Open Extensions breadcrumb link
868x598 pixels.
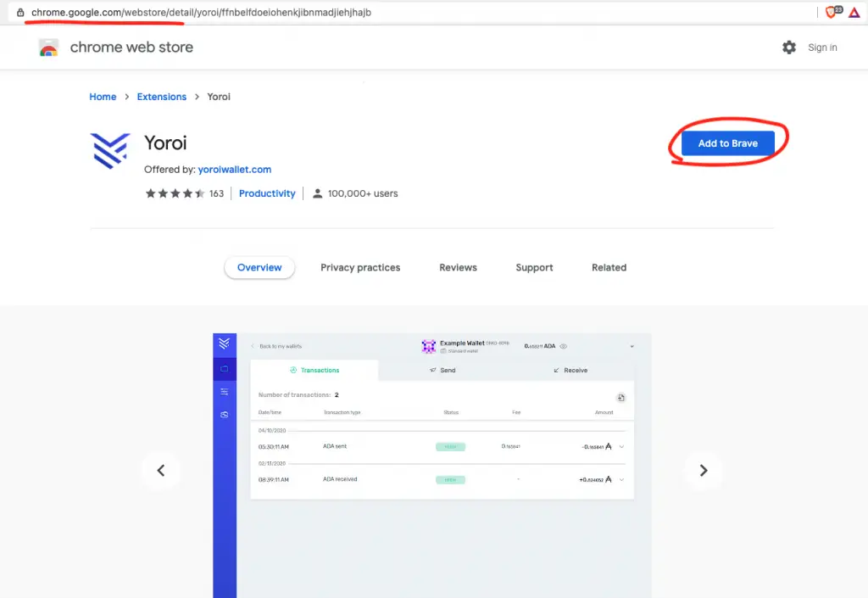click(162, 97)
